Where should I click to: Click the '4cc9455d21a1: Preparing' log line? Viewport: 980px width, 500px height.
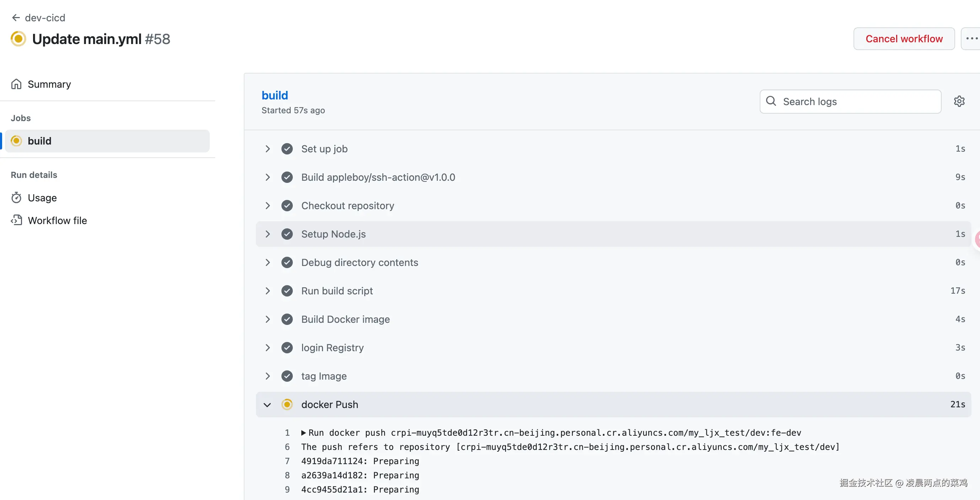coord(360,490)
